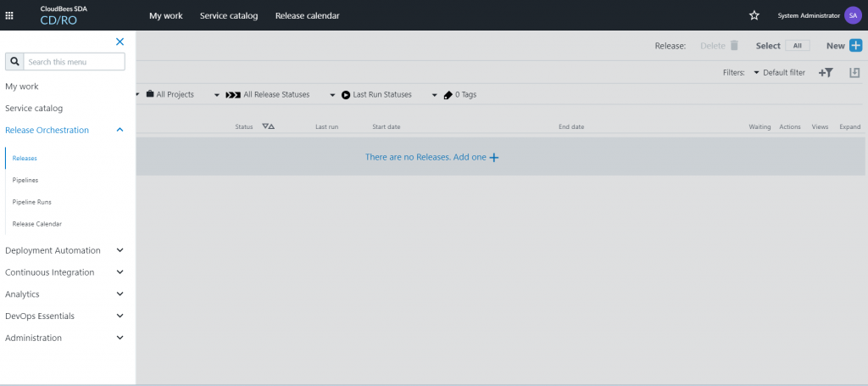This screenshot has width=868, height=386.
Task: Select Pipelines in the side menu
Action: pos(25,180)
